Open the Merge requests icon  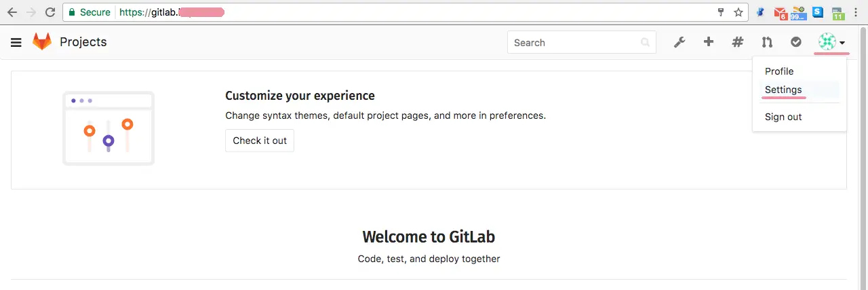point(767,42)
